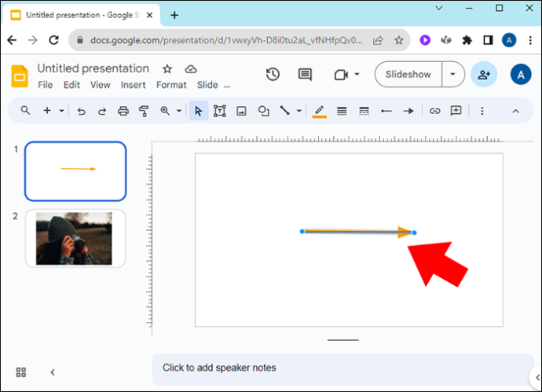
Task: Select the Text box tool
Action: 220,111
